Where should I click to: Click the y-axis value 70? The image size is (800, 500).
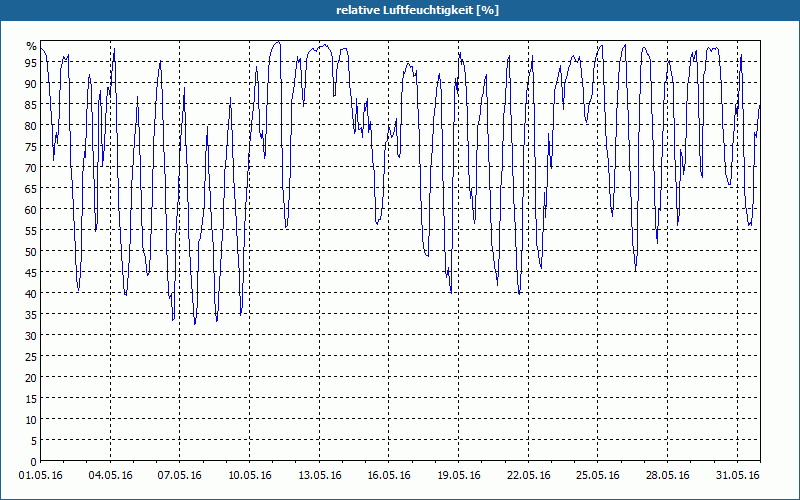pos(31,167)
